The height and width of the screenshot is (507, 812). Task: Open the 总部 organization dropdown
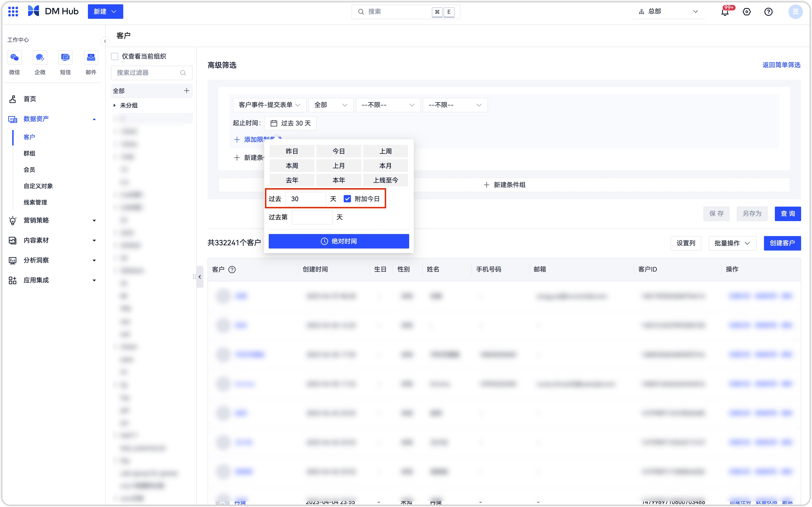pyautogui.click(x=669, y=11)
